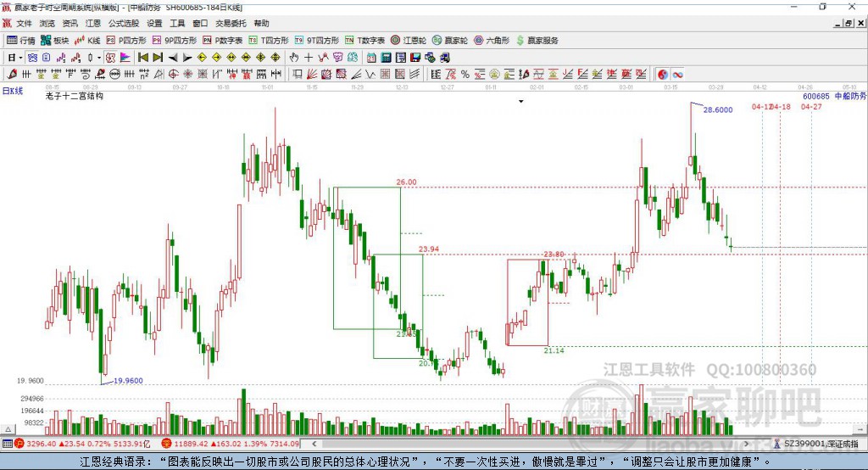Click the 老子十二宫结构 title text
The width and height of the screenshot is (868, 470).
click(75, 96)
